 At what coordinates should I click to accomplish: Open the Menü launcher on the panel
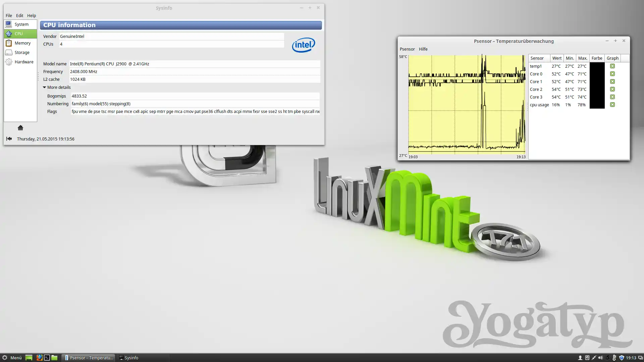[12, 358]
